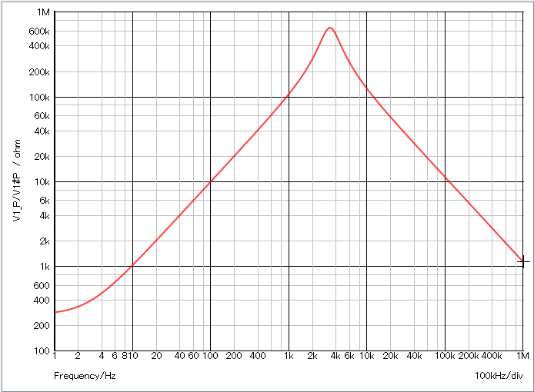Click the "4k" Y-axis tick label
Viewport: 534px width, 392px height.
[x=45, y=216]
